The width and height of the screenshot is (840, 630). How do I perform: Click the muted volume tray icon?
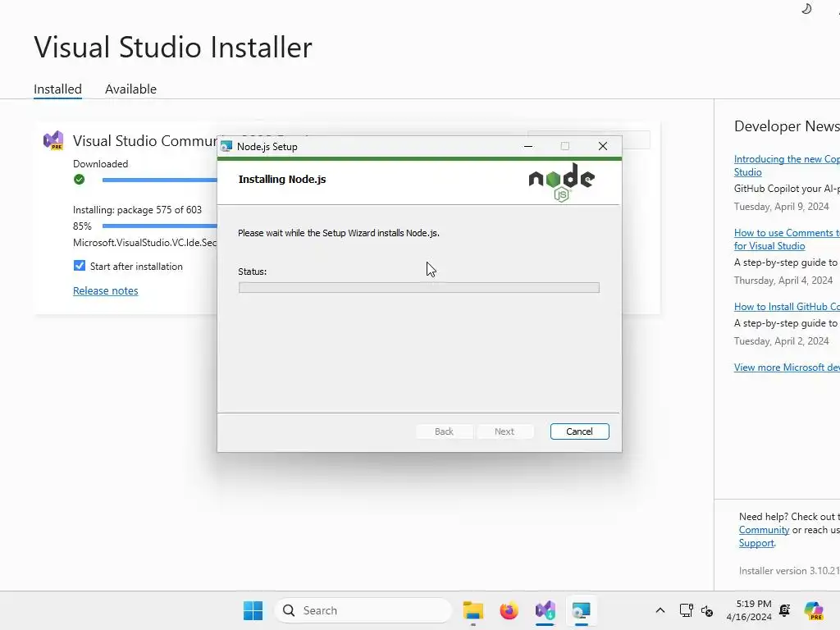707,611
